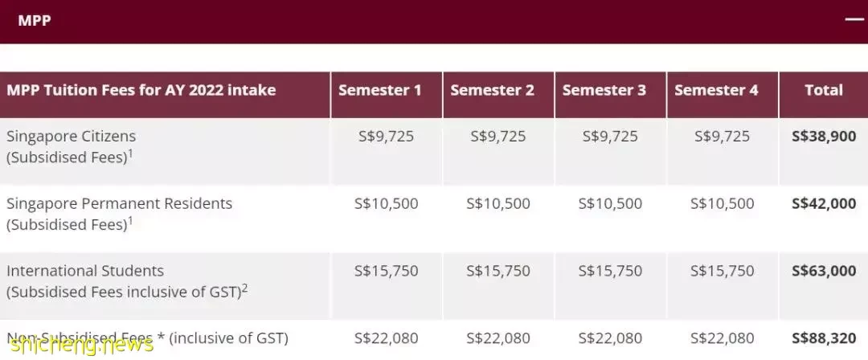Collapse the MPP accordion section

click(434, 21)
